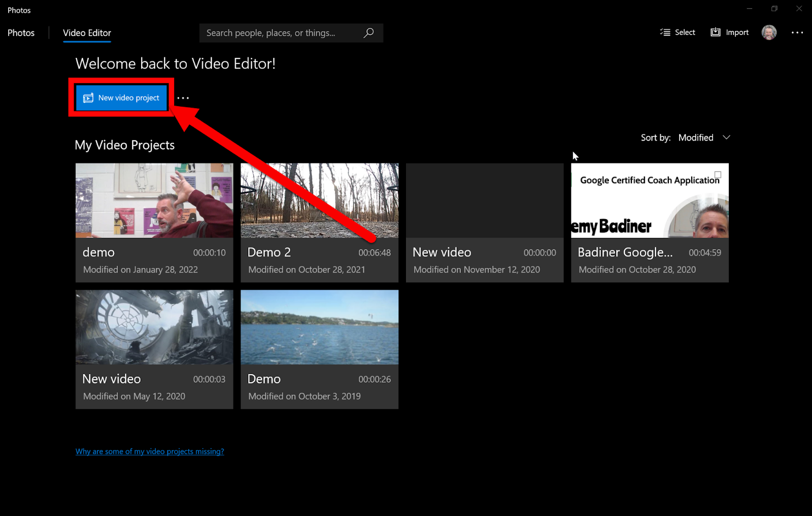Click the 'Demo 2' project title
The height and width of the screenshot is (516, 812).
coord(269,252)
